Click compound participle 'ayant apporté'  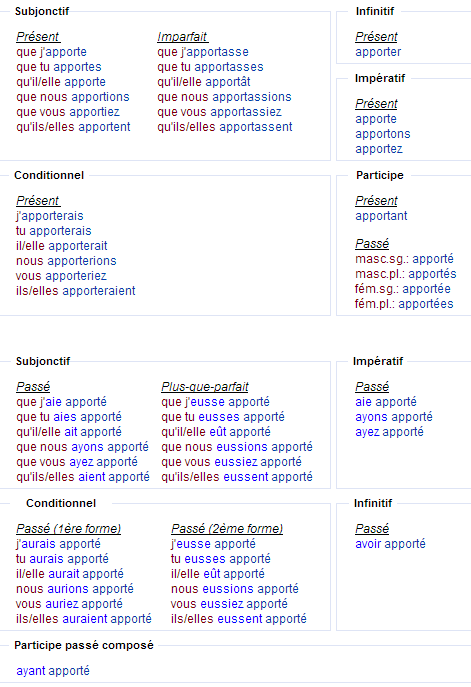[53, 671]
